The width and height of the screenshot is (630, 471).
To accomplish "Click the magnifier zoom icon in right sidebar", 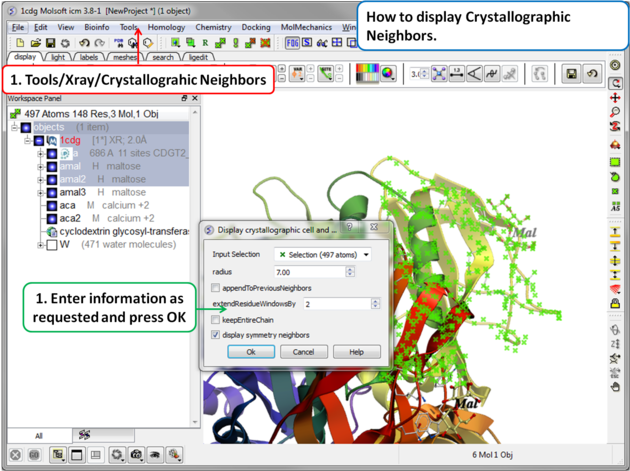I will 616,113.
